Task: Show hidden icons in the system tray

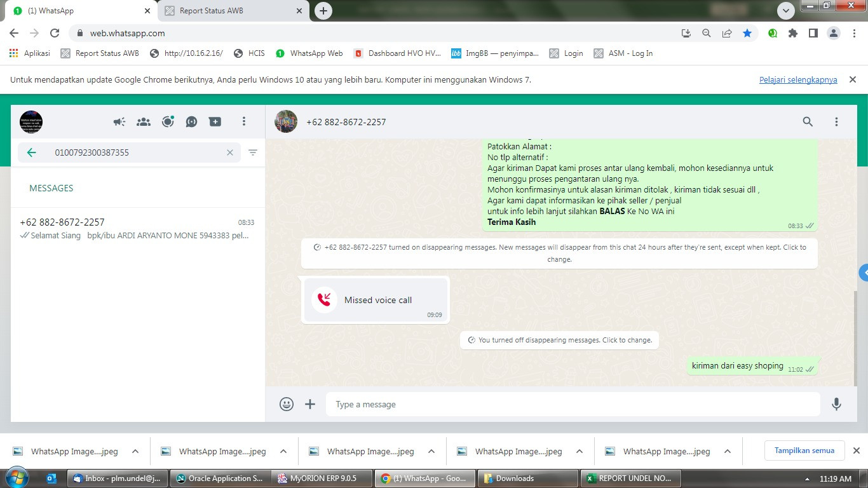Action: 808,478
